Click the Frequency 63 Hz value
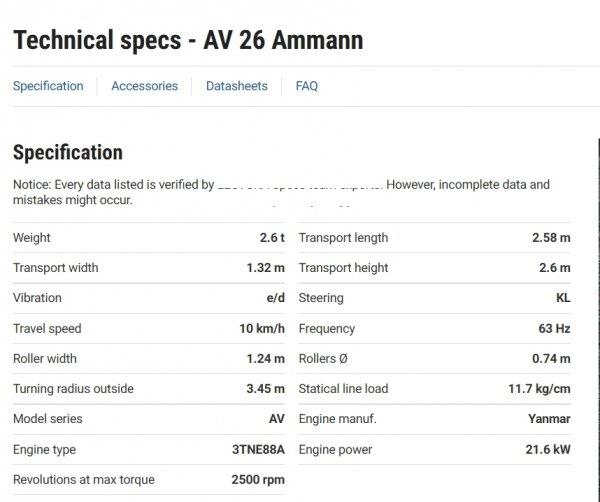This screenshot has height=502, width=600. 554,328
